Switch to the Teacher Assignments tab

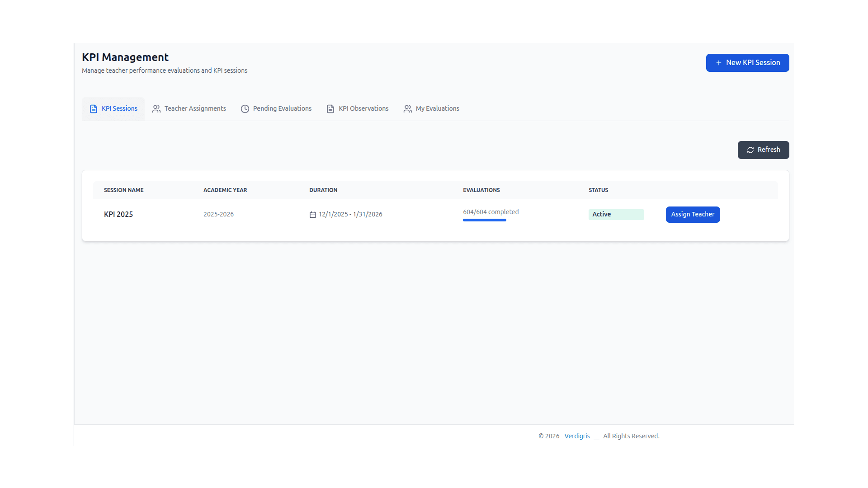[195, 108]
